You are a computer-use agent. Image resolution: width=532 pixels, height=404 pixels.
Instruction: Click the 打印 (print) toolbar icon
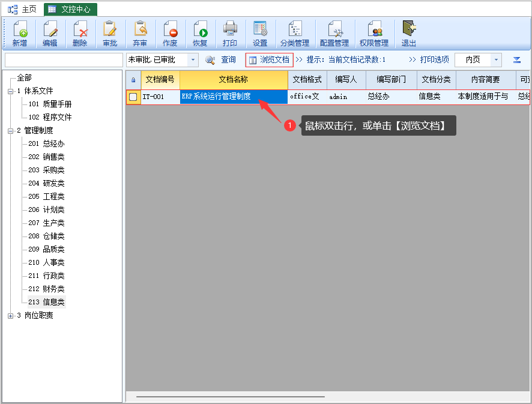(230, 33)
